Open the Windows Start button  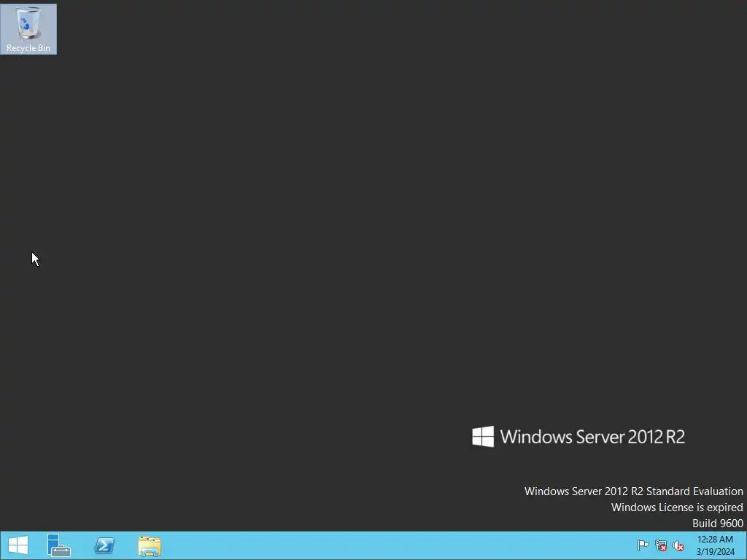18,545
